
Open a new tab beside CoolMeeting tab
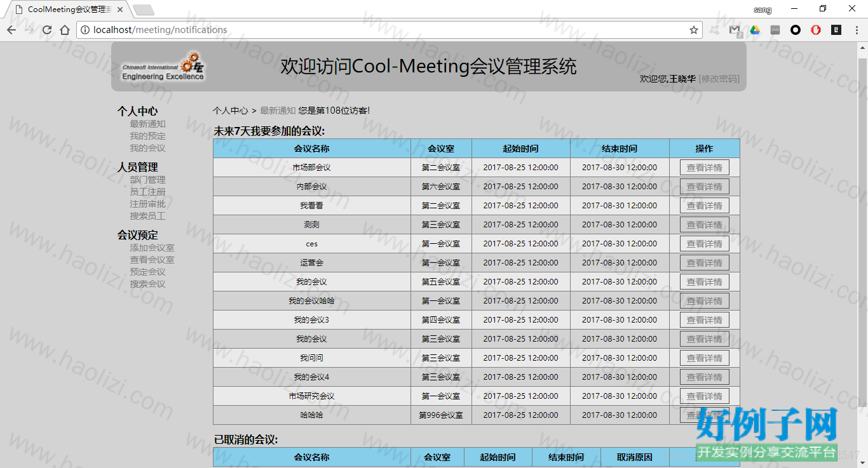(x=144, y=10)
